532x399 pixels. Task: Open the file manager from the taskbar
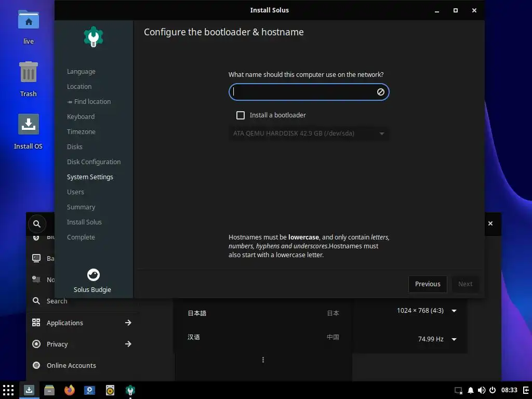tap(49, 390)
